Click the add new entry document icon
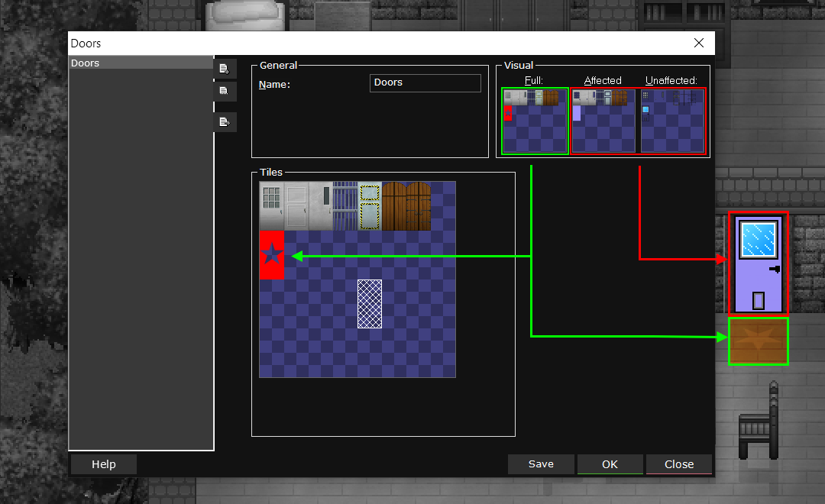The height and width of the screenshot is (504, 825). pos(225,69)
